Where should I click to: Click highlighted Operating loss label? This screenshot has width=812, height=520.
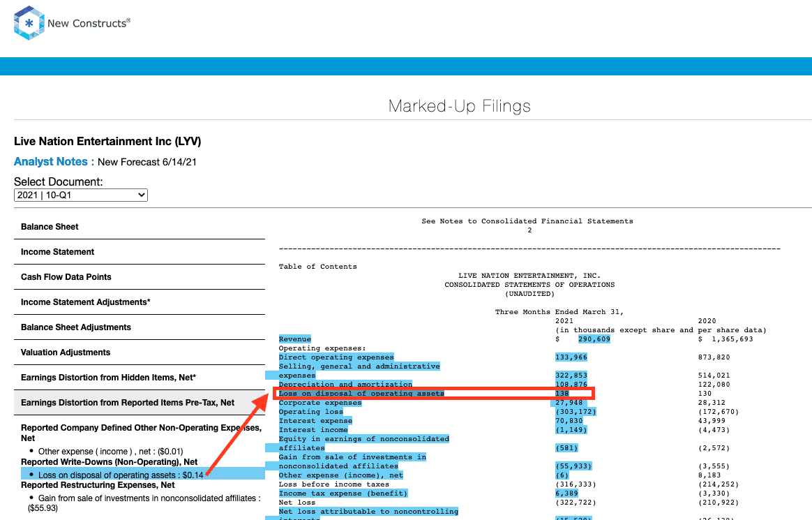click(x=310, y=412)
